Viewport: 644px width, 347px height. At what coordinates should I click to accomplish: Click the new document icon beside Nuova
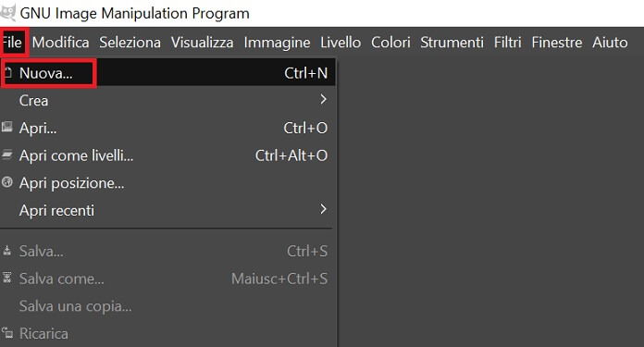(7, 73)
